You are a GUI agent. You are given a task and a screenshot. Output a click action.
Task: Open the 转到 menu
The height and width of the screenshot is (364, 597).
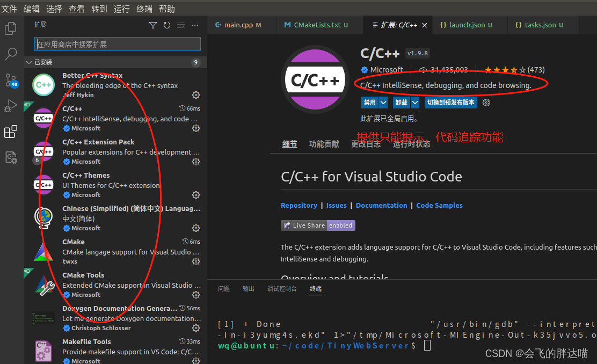[99, 9]
